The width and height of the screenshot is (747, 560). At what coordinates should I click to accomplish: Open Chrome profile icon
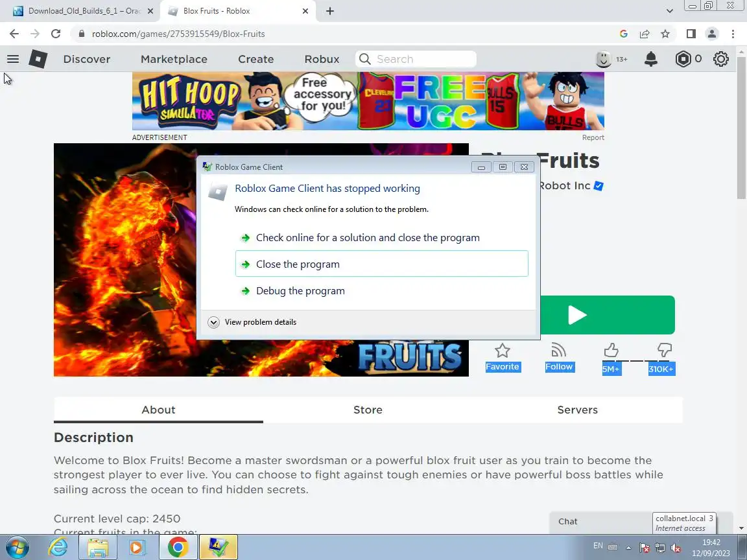pos(712,34)
